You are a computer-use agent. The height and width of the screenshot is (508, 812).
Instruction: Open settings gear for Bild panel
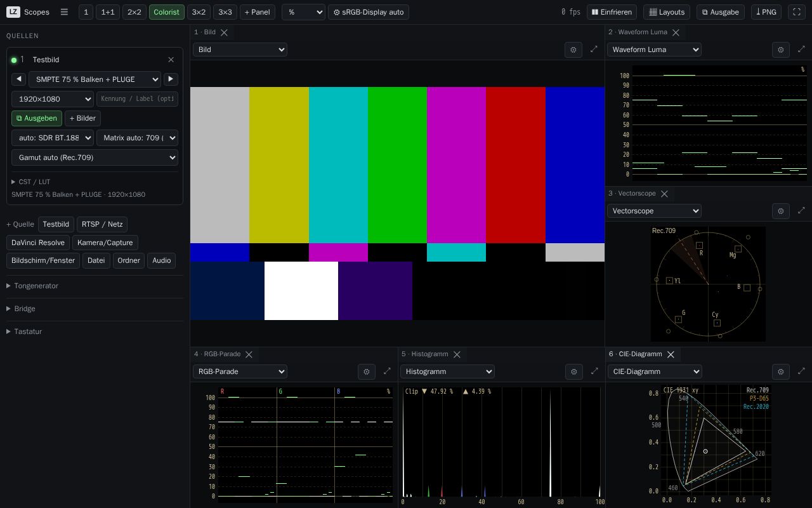pyautogui.click(x=573, y=50)
